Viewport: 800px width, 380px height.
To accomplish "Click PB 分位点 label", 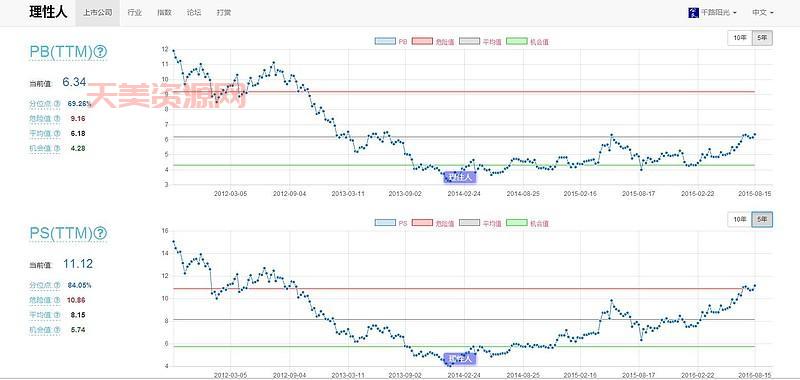I will [x=41, y=104].
